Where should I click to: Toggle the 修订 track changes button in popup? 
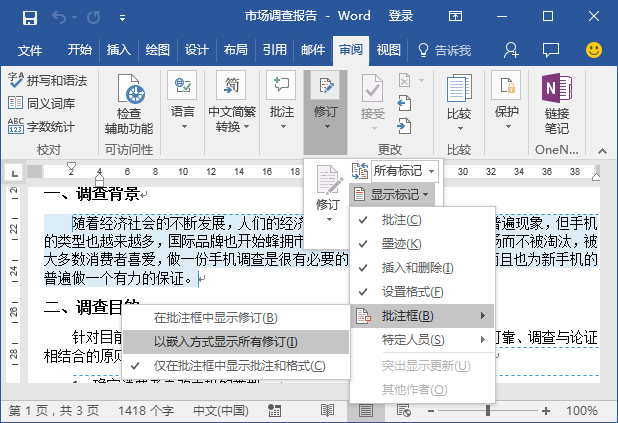pos(327,194)
